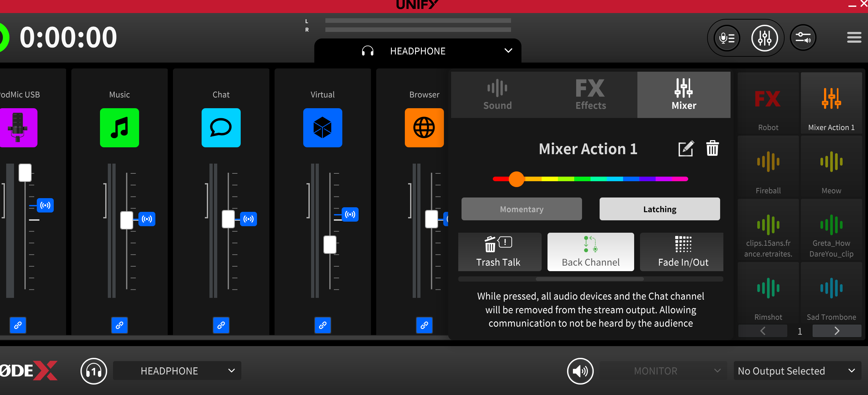The image size is (868, 395).
Task: Trigger the Meow sound pad
Action: point(831,167)
